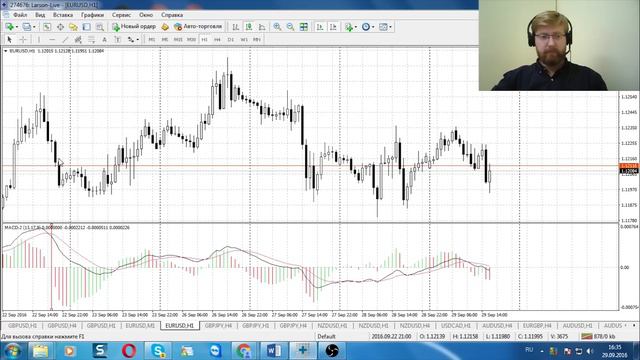640x360 pixels.
Task: Open MetaEditor from the toolbar
Action: (x=165, y=27)
